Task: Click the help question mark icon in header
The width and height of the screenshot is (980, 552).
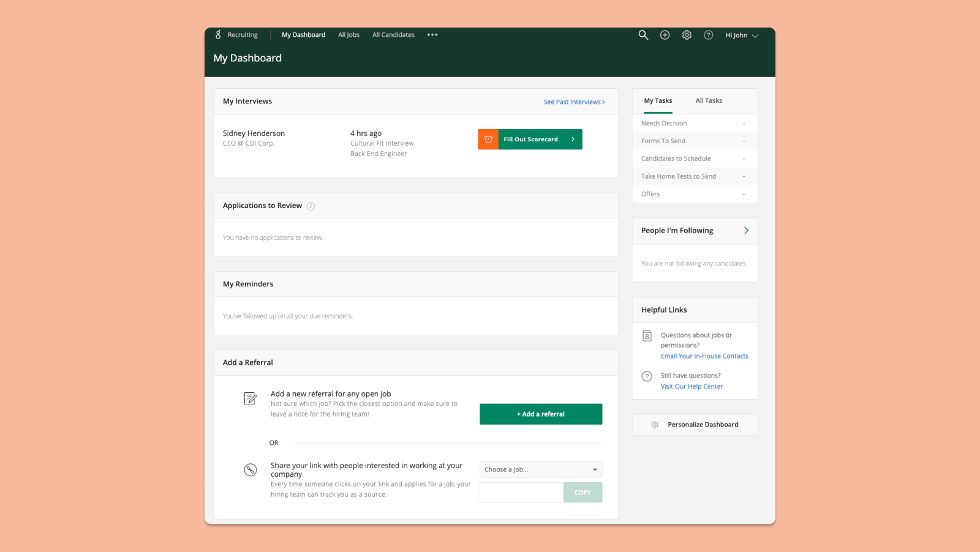Action: (x=708, y=35)
